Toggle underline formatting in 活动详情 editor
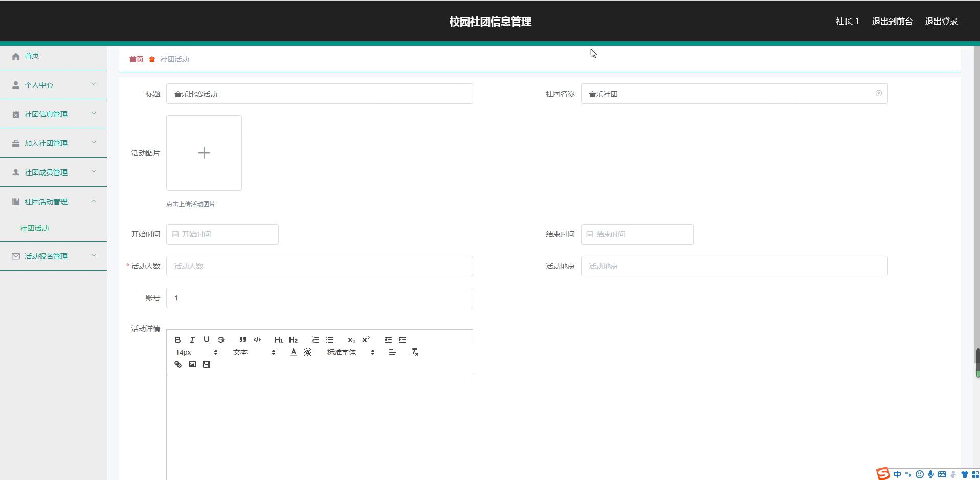 pos(207,340)
